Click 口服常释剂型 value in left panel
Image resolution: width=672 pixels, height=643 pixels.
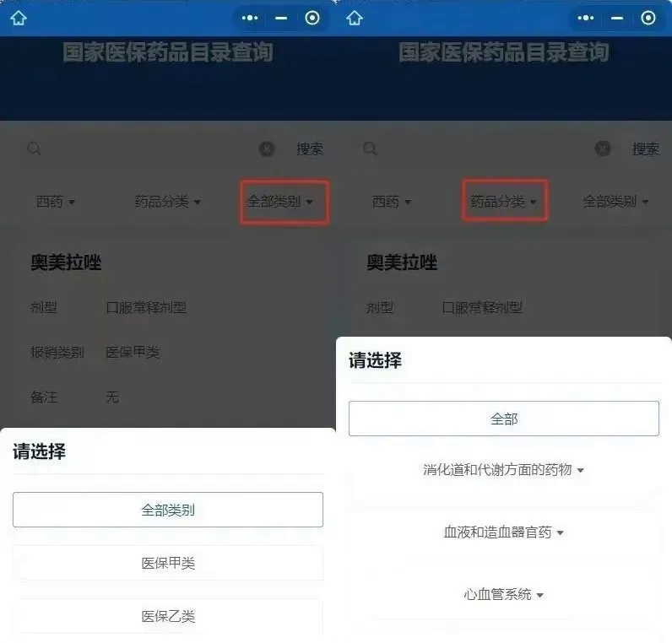(x=146, y=307)
